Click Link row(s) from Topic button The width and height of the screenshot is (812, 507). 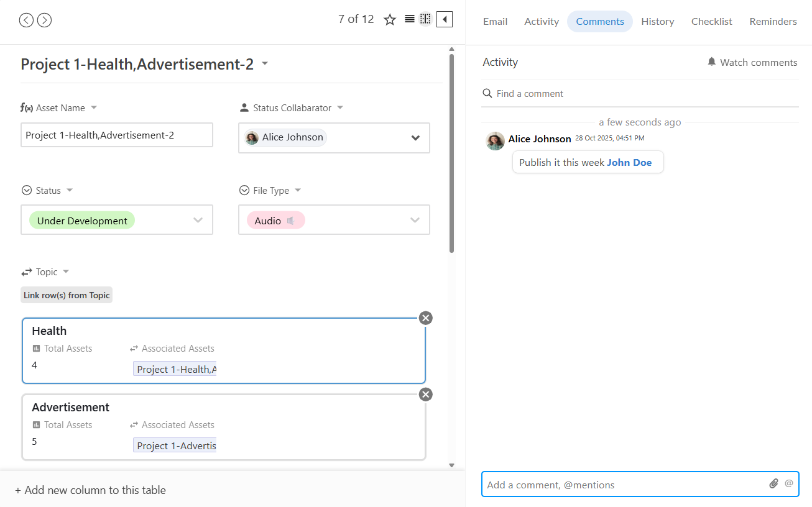tap(67, 295)
